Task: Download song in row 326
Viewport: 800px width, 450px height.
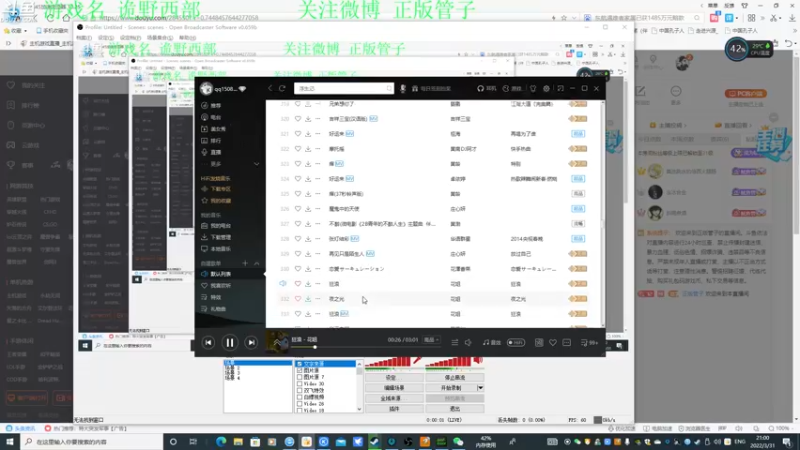Action: click(x=308, y=209)
